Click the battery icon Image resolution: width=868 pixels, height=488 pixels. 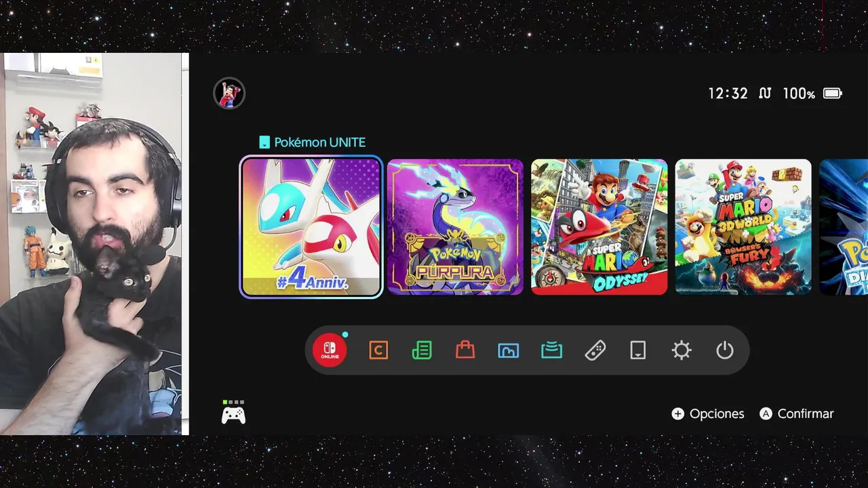pos(832,94)
